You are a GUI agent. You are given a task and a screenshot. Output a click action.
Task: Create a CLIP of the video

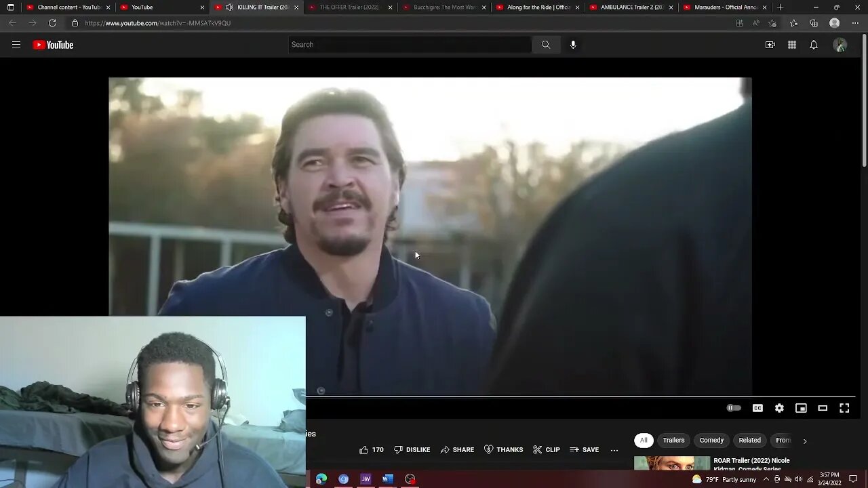(x=547, y=449)
